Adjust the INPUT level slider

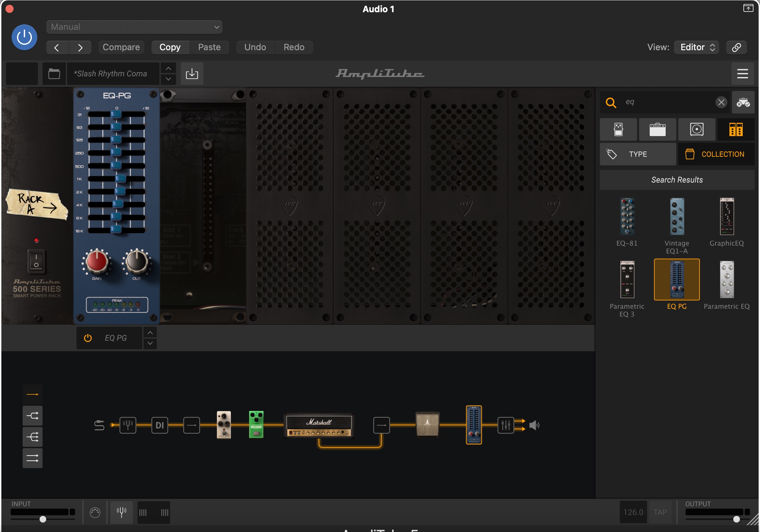(x=43, y=519)
